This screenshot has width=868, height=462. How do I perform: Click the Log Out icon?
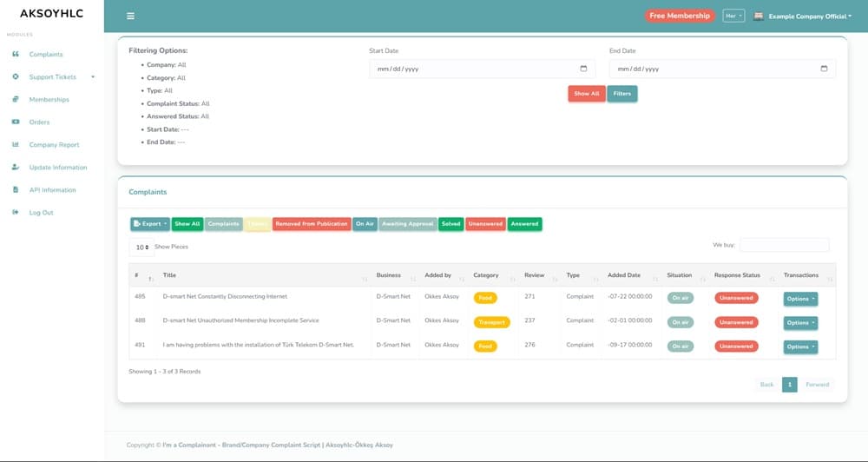tap(16, 213)
